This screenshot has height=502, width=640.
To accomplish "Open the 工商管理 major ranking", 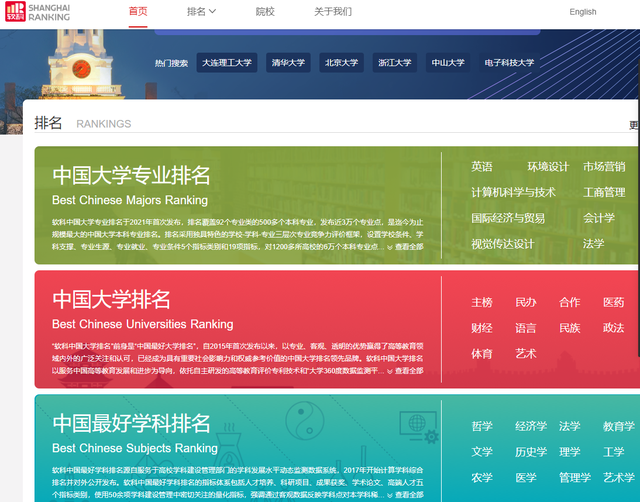I will (604, 192).
